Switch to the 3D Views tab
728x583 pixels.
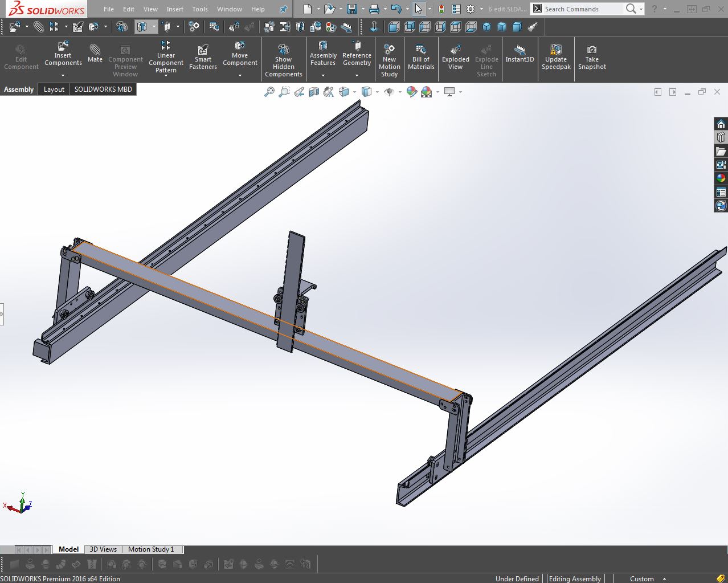[103, 549]
